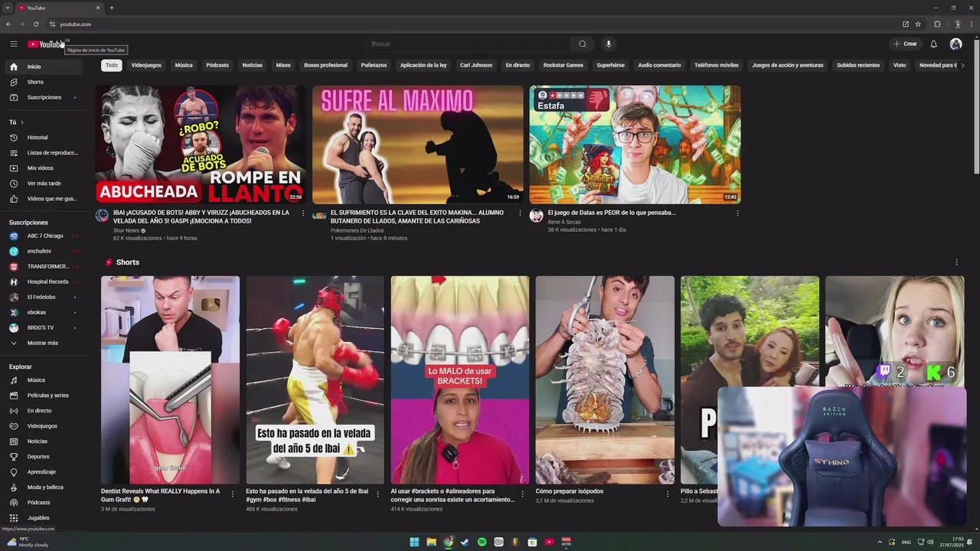Viewport: 980px width, 551px height.
Task: Open the account avatar menu
Action: pos(955,44)
